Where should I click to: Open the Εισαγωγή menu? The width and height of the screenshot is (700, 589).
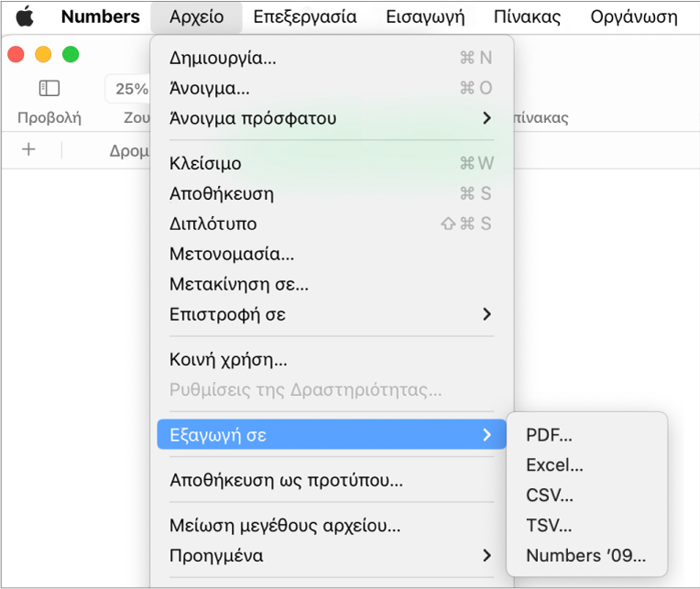[x=425, y=17]
